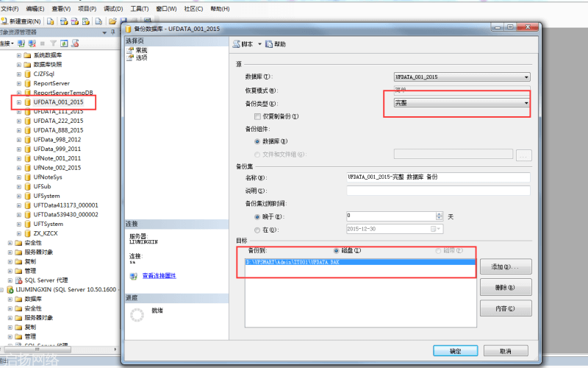This screenshot has width=588, height=368.
Task: Open the 编辑(E) menu
Action: coord(35,9)
